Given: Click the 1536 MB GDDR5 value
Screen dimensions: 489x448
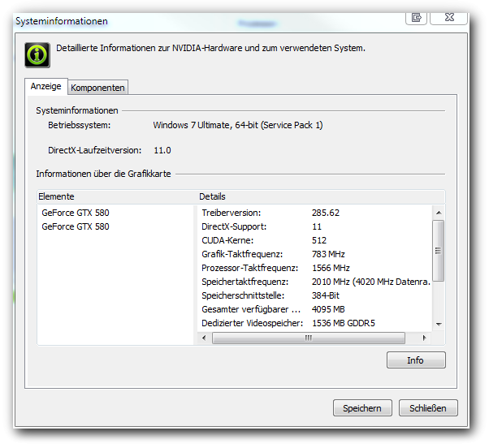Looking at the screenshot, I should pos(344,323).
